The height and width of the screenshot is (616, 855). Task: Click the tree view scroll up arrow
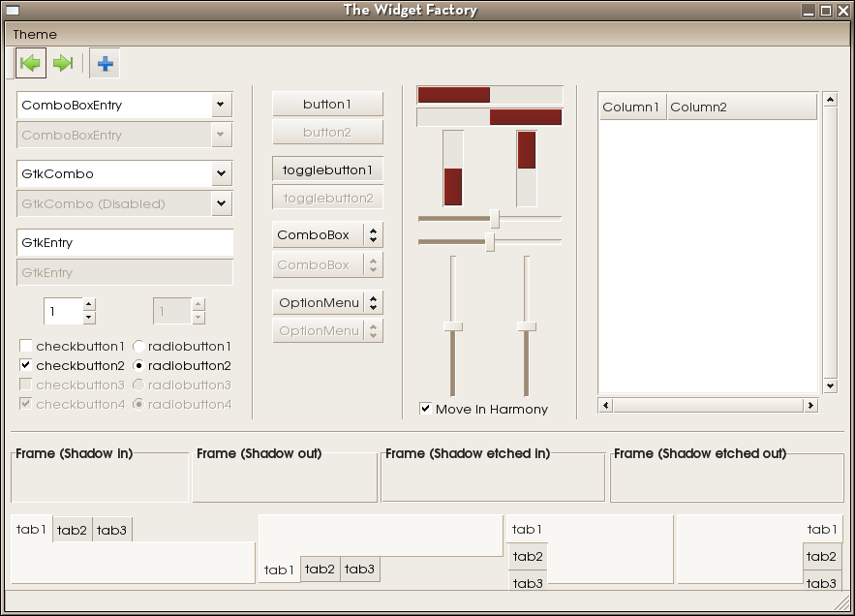point(830,100)
